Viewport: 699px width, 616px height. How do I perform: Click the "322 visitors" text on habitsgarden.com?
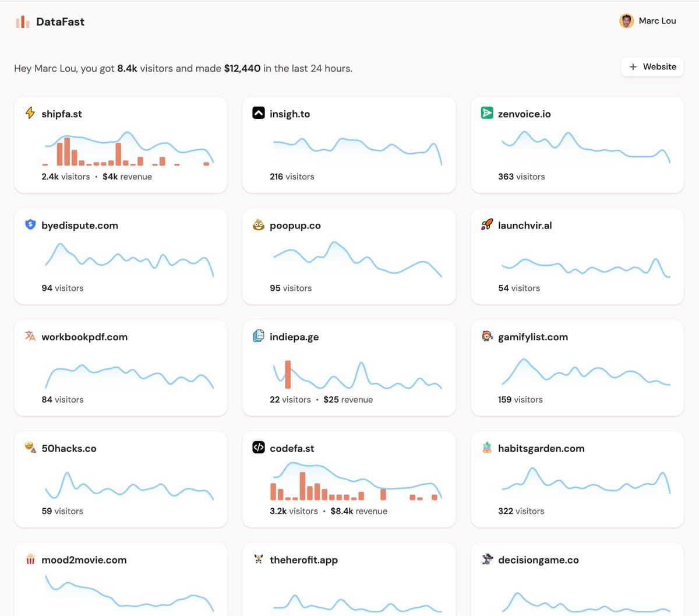pyautogui.click(x=521, y=511)
